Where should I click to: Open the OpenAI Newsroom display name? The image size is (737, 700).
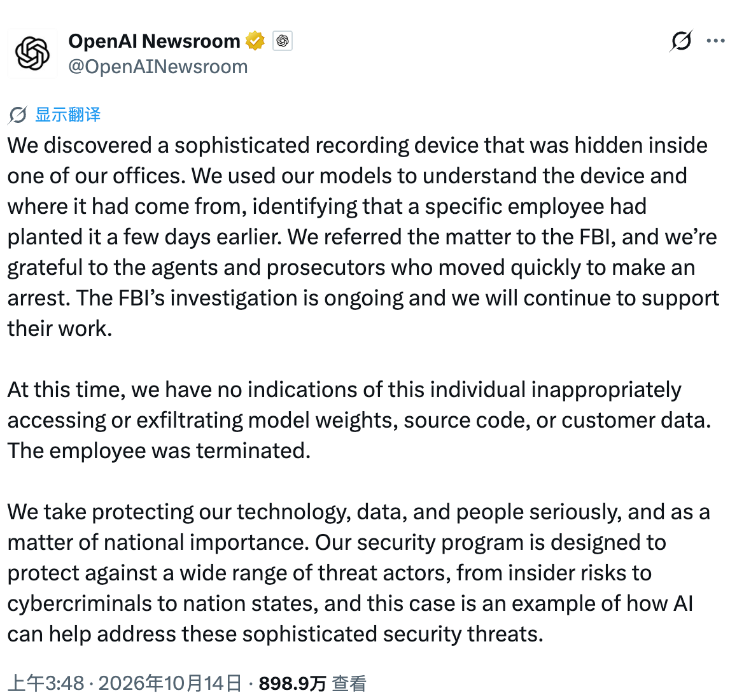point(154,41)
